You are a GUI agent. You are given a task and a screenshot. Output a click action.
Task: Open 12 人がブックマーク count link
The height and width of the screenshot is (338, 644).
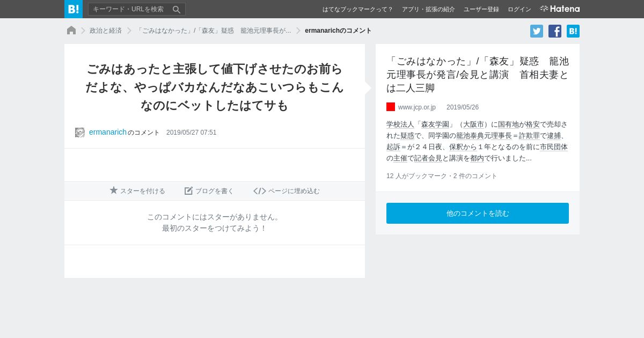tap(417, 176)
